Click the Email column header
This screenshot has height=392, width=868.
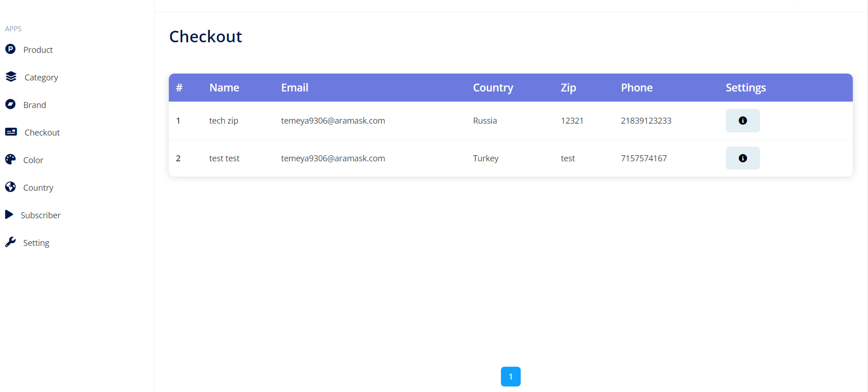click(294, 88)
